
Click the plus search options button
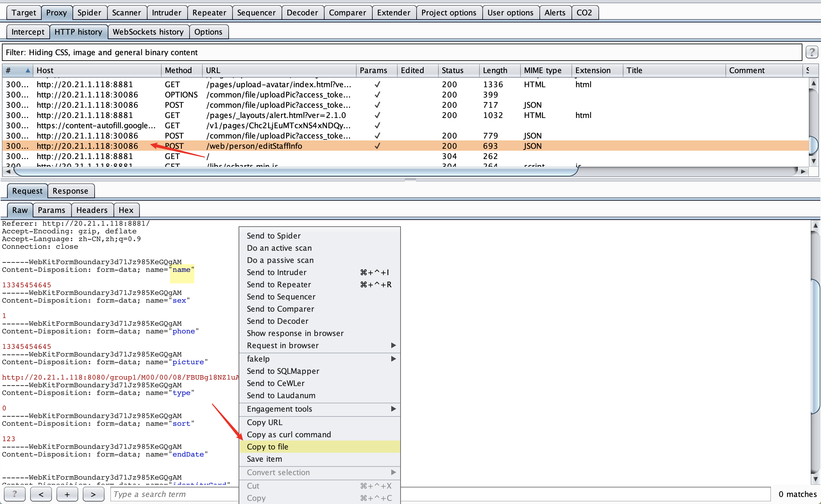67,494
